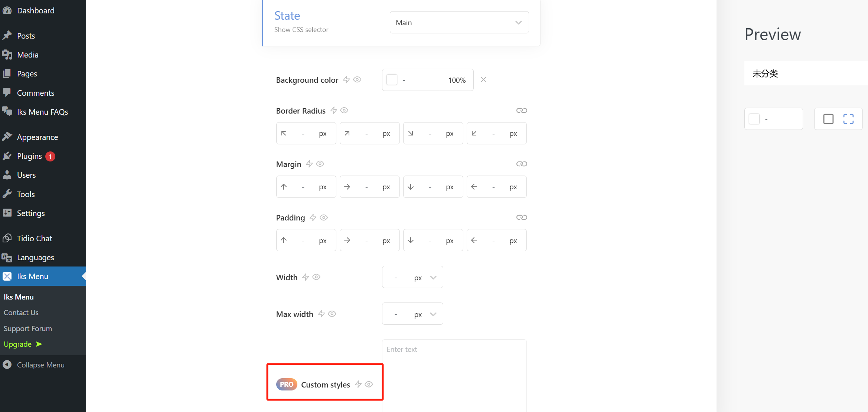Screen dimensions: 868x412
Task: Click the lightning icon next to Custom styles
Action: pos(358,385)
